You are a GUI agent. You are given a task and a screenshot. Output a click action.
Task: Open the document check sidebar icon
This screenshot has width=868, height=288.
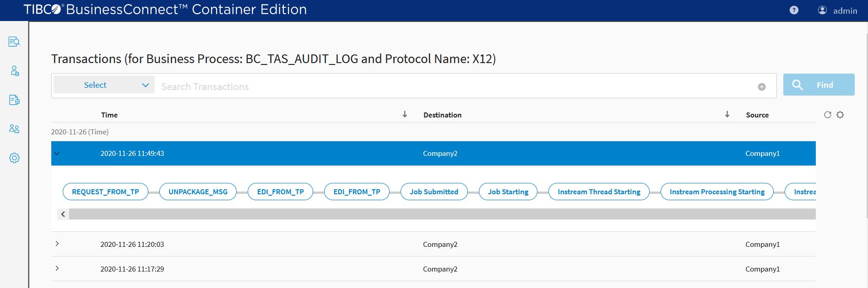(x=14, y=100)
